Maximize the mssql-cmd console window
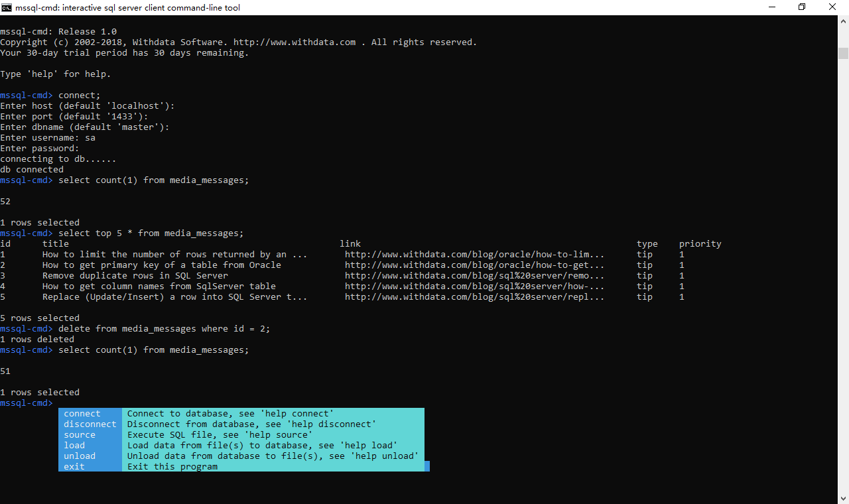 click(x=802, y=7)
